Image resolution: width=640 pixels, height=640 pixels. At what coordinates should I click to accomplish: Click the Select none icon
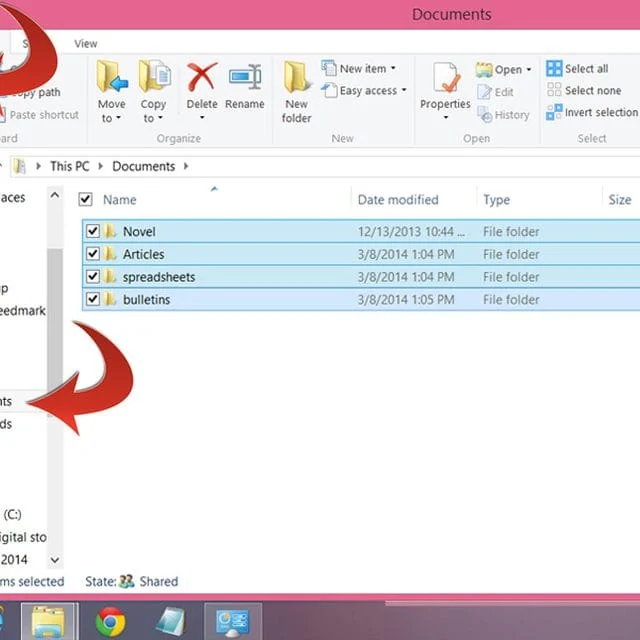coord(554,89)
